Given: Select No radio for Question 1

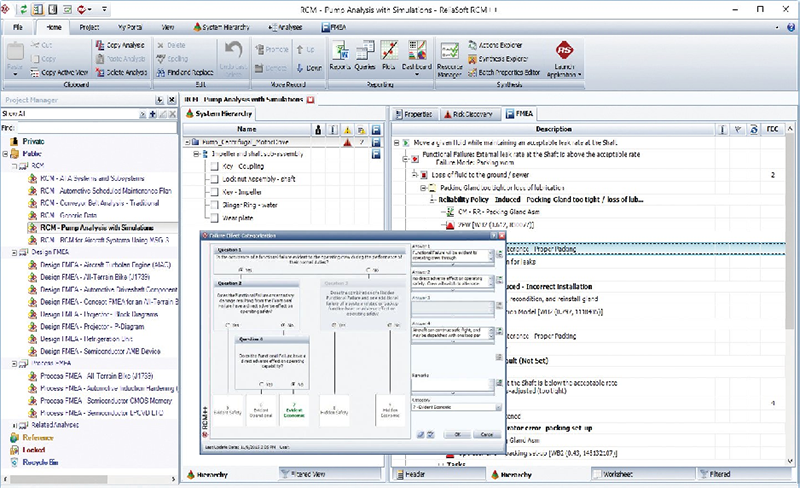Looking at the screenshot, I should pyautogui.click(x=368, y=270).
